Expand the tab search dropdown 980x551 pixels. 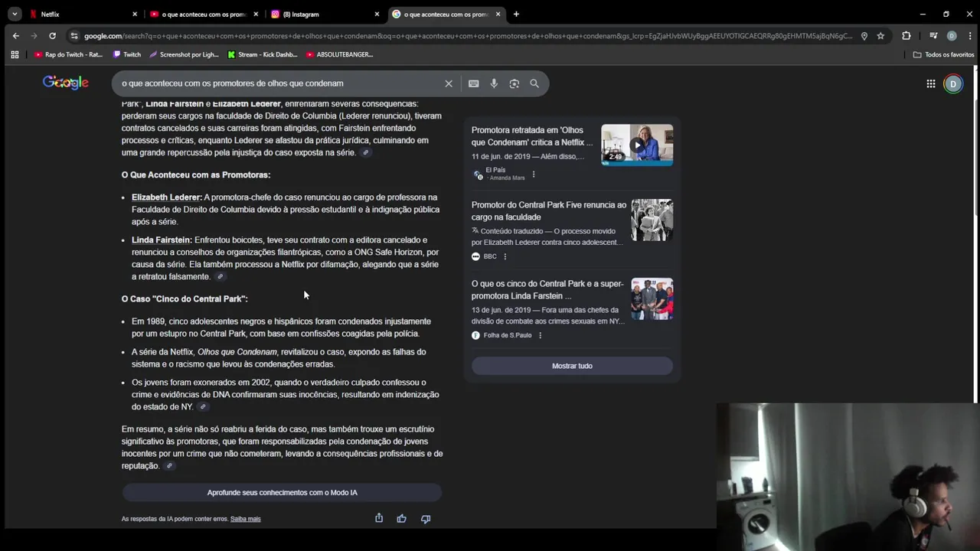pos(14,14)
